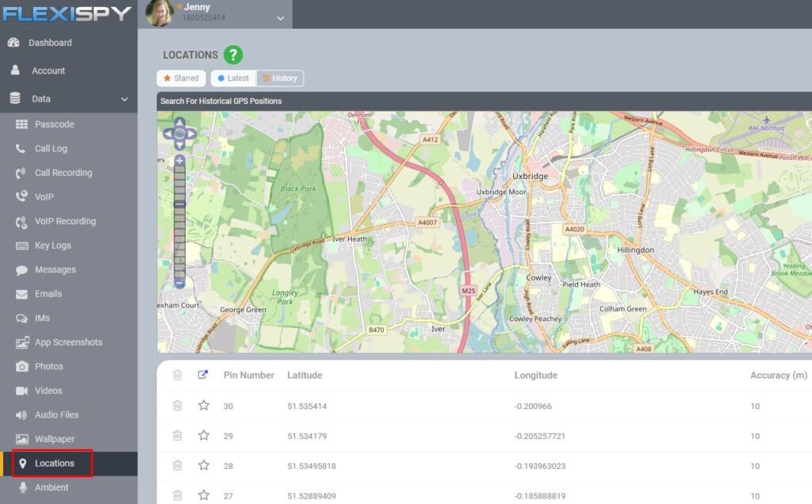Switch to the Latest locations tab
Screen dimensions: 812x504
tap(234, 78)
